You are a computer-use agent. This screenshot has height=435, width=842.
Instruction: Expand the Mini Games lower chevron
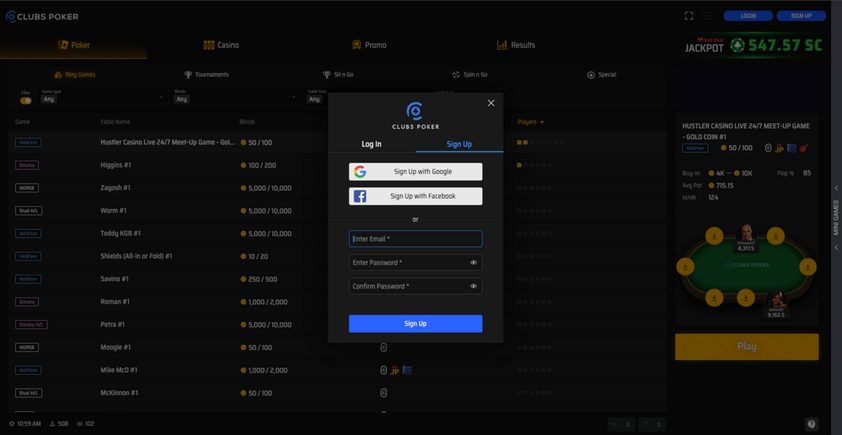point(836,248)
